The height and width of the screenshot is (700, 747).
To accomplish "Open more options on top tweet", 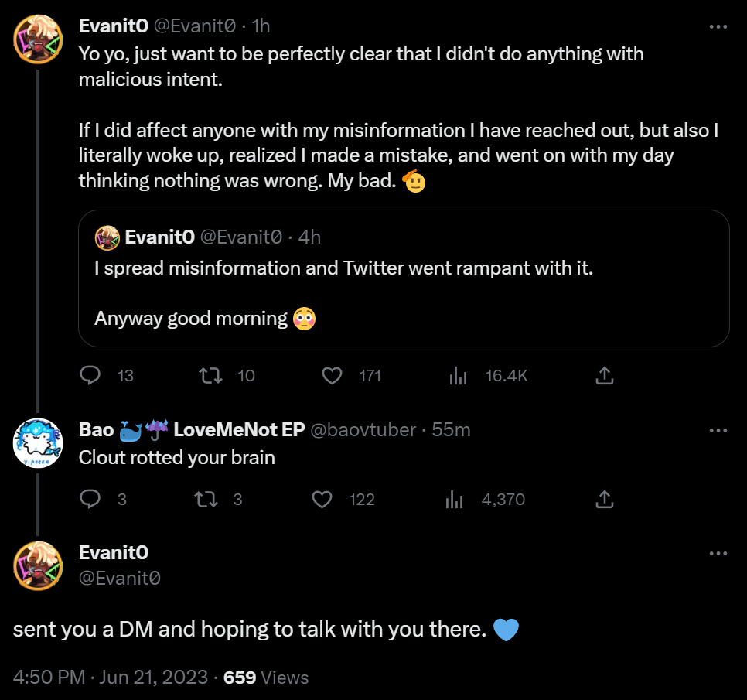I will coord(718,26).
